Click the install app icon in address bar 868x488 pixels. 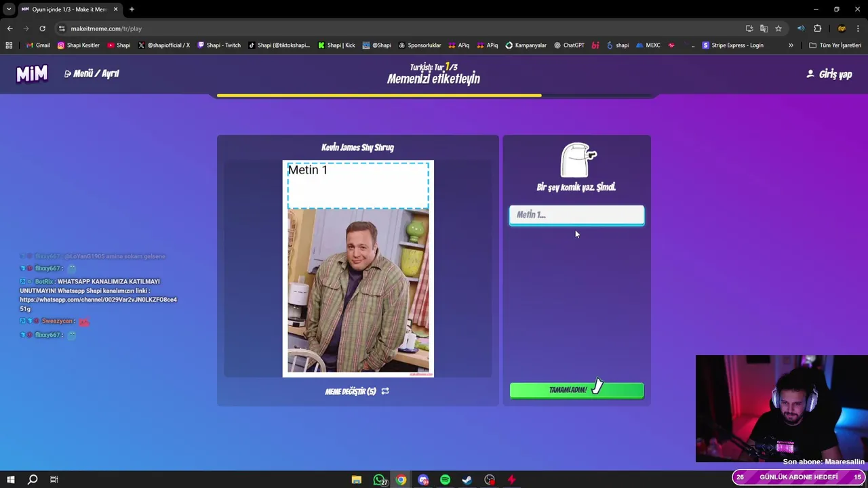coord(749,28)
